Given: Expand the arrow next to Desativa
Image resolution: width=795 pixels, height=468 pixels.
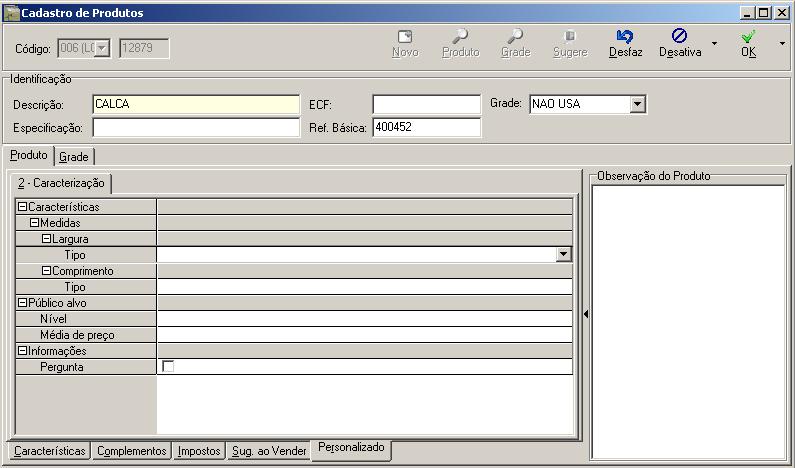Looking at the screenshot, I should pos(713,44).
